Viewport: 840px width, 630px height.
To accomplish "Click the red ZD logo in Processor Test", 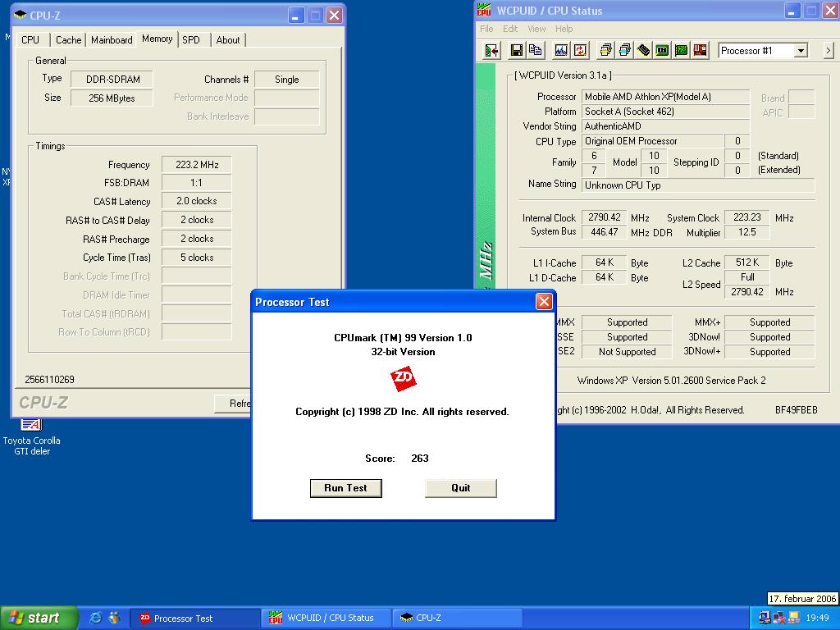I will pos(403,379).
